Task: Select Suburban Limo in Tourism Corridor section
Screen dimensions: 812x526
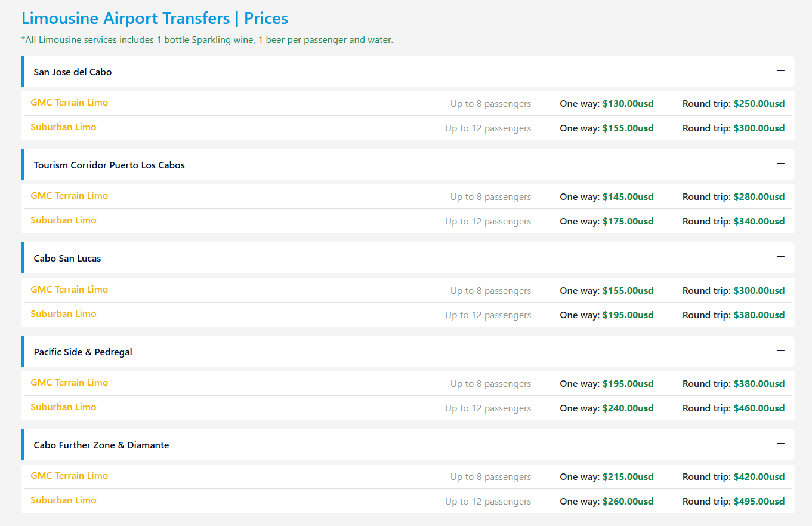Action: pos(63,220)
